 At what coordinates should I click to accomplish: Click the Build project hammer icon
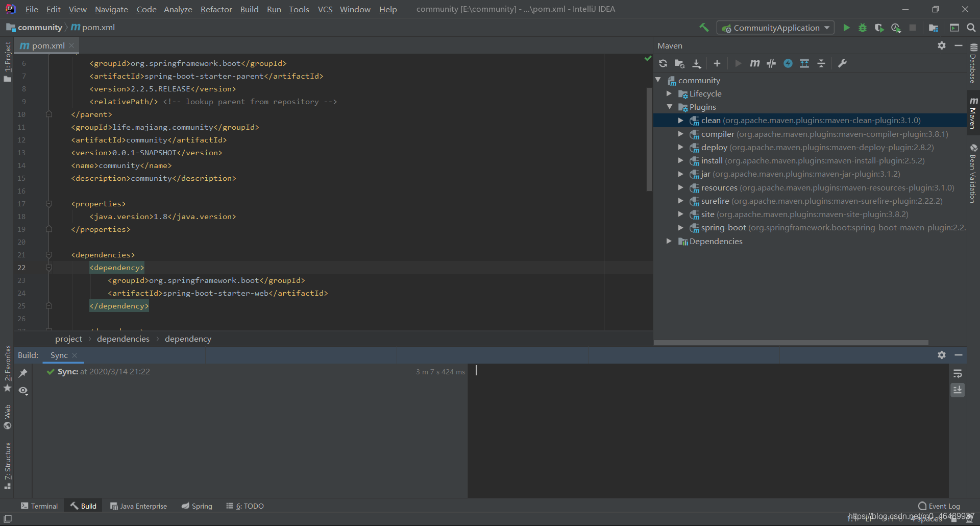point(704,28)
